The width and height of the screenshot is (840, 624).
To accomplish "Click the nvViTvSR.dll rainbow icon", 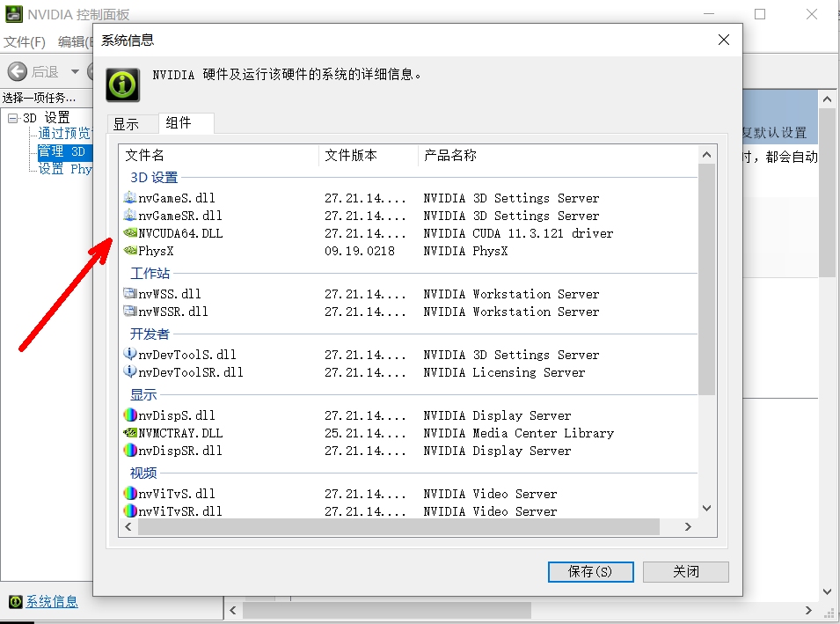I will pyautogui.click(x=129, y=510).
